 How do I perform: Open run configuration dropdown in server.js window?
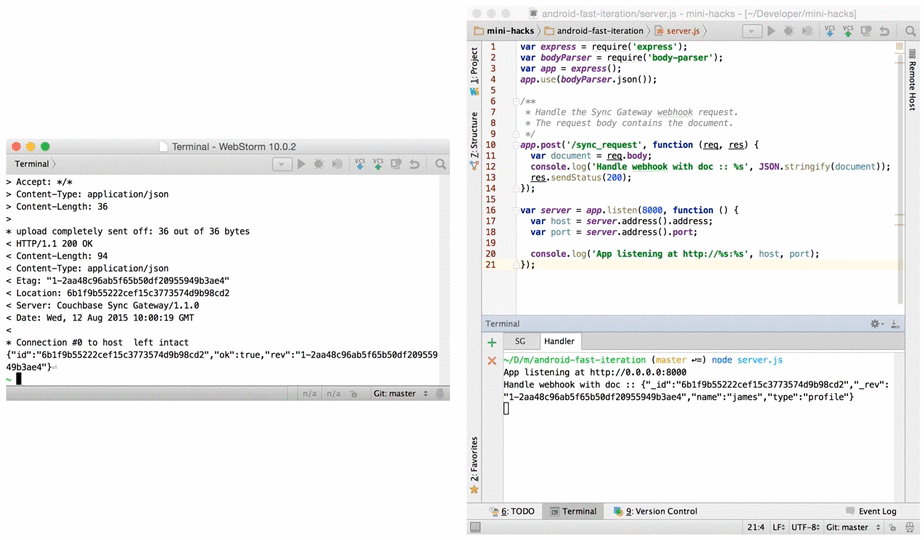point(751,31)
